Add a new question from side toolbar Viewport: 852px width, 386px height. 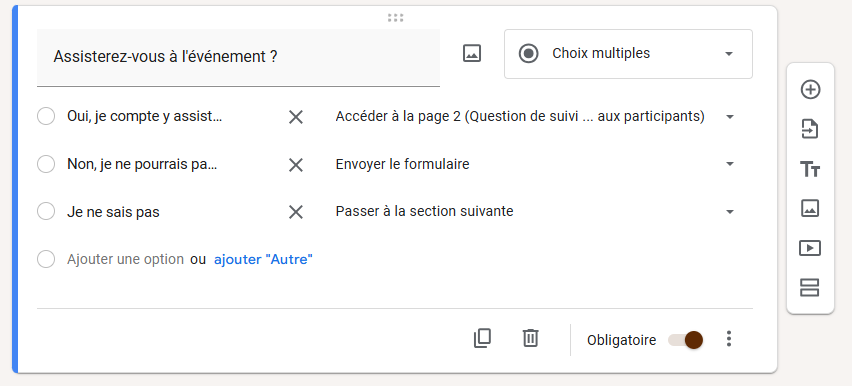tap(810, 90)
